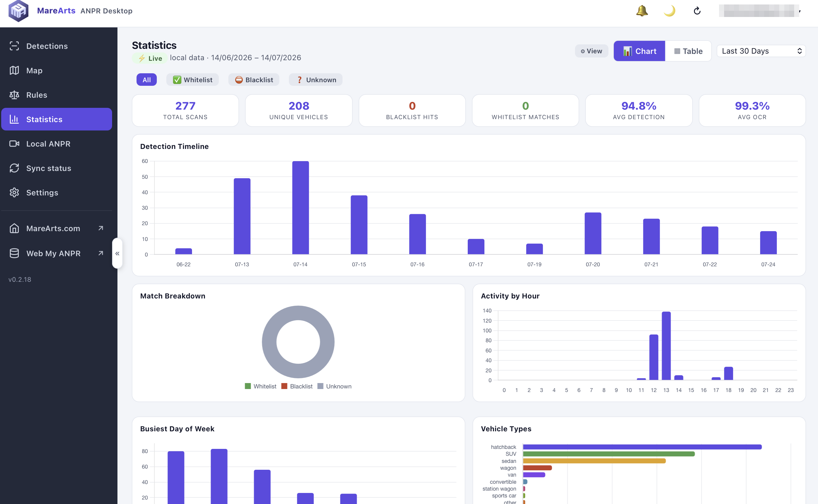Click the Detections scan-frame icon
Viewport: 818px width, 504px height.
coord(14,46)
